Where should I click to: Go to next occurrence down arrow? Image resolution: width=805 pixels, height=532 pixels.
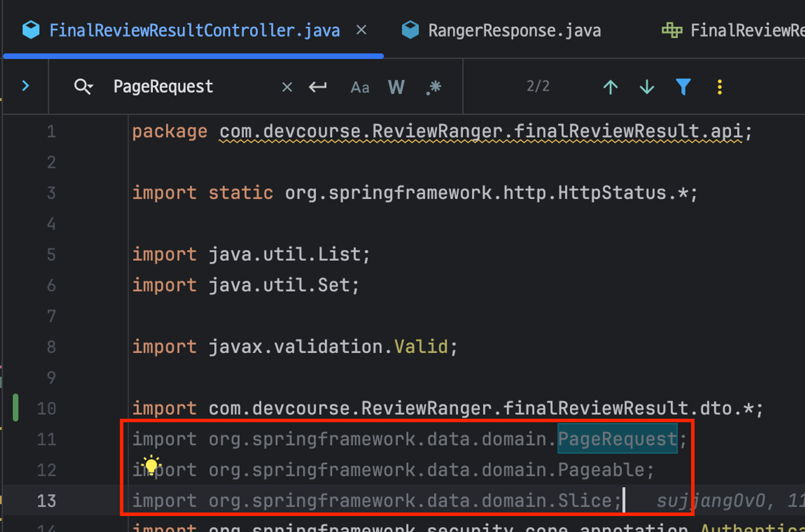coord(647,87)
